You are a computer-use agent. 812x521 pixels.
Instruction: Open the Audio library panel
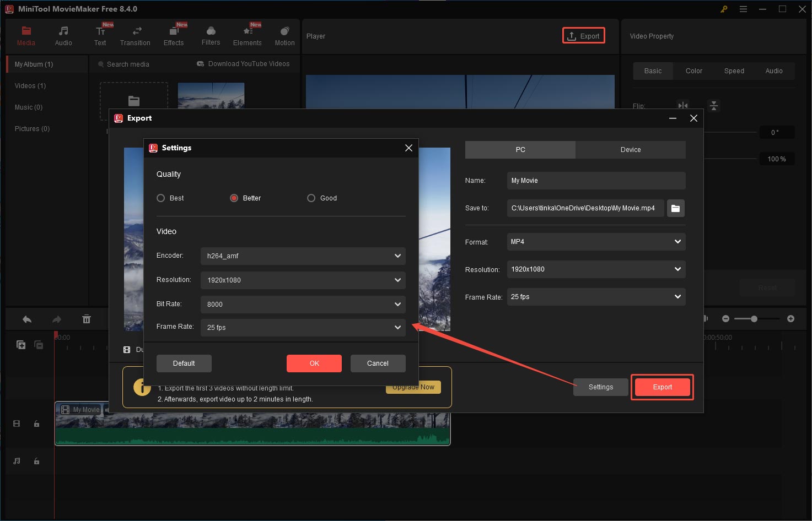pos(63,35)
